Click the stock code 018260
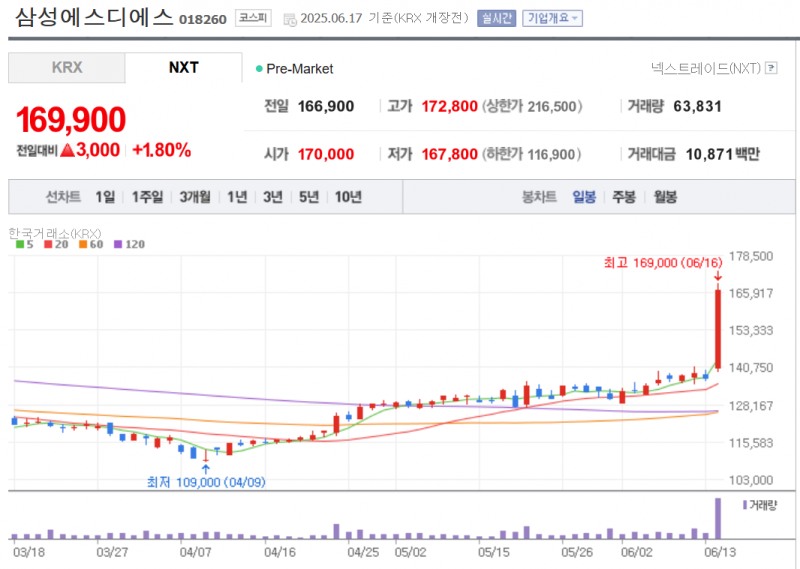Image resolution: width=800 pixels, height=569 pixels. (x=203, y=19)
